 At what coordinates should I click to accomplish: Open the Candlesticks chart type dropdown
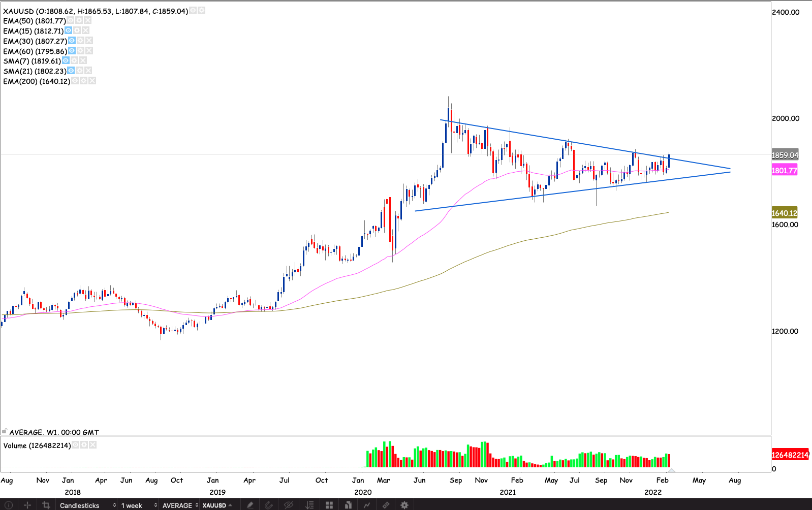87,505
